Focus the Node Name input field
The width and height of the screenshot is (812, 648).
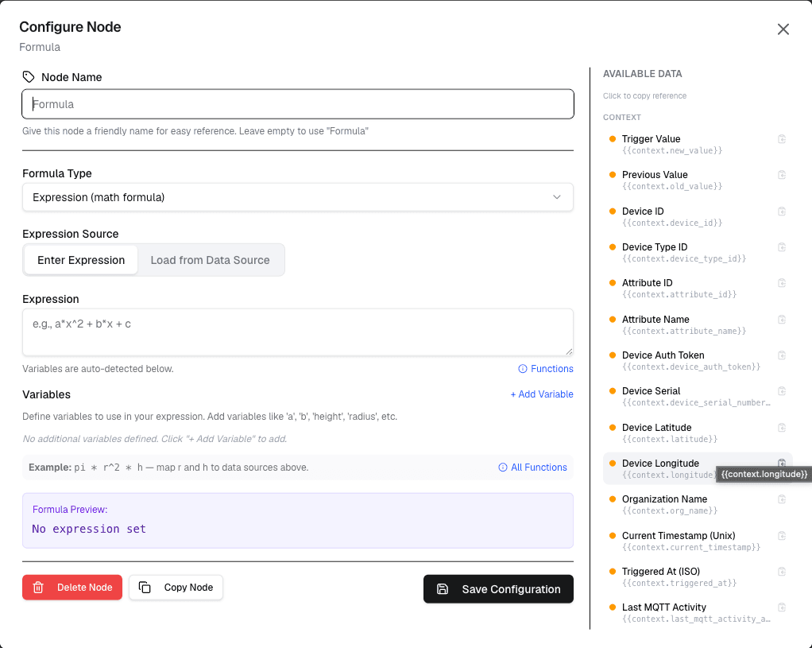[298, 104]
